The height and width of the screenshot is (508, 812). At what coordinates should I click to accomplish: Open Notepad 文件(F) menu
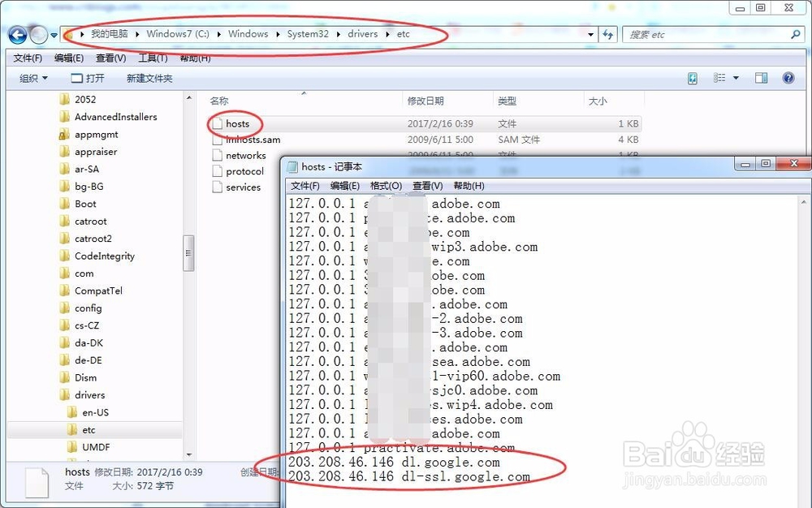[305, 186]
